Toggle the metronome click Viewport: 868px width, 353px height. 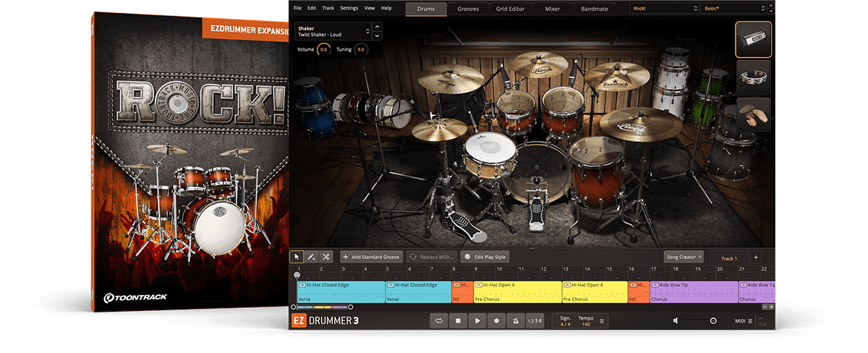click(x=515, y=320)
